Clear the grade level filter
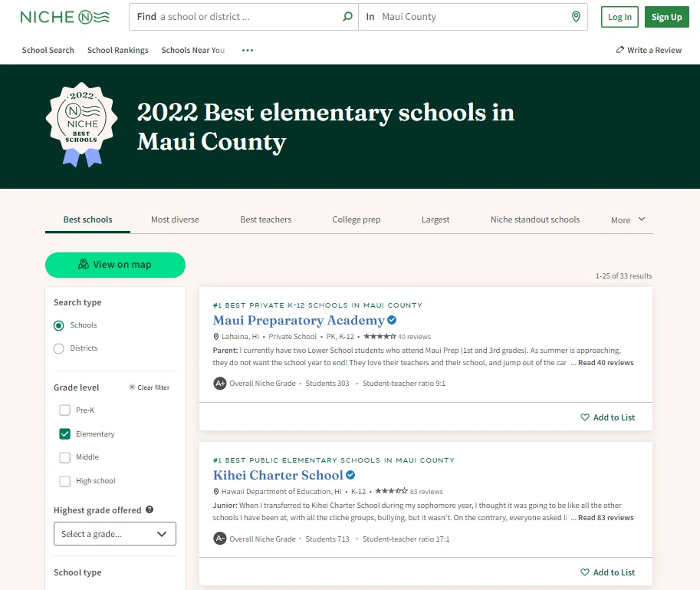 pos(150,387)
